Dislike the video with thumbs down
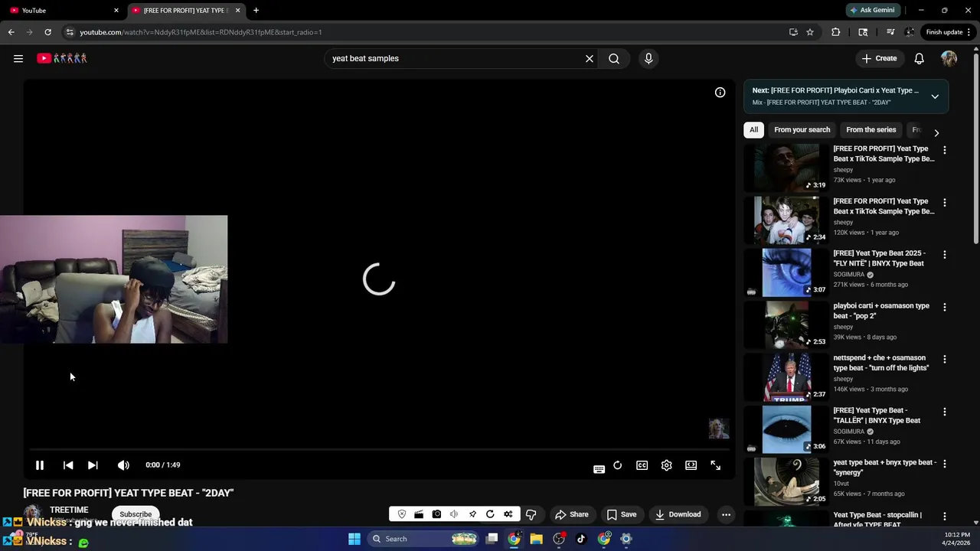Screen dimensions: 980x551 531,514
